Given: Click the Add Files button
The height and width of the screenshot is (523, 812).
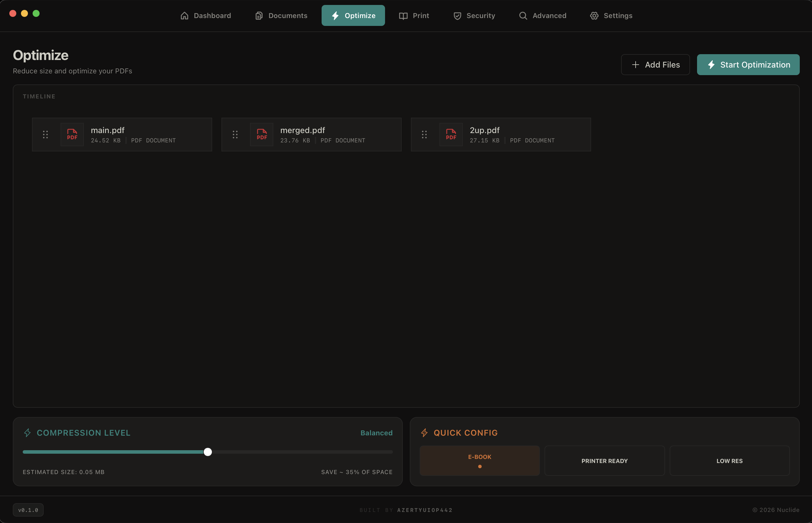Looking at the screenshot, I should coord(655,65).
